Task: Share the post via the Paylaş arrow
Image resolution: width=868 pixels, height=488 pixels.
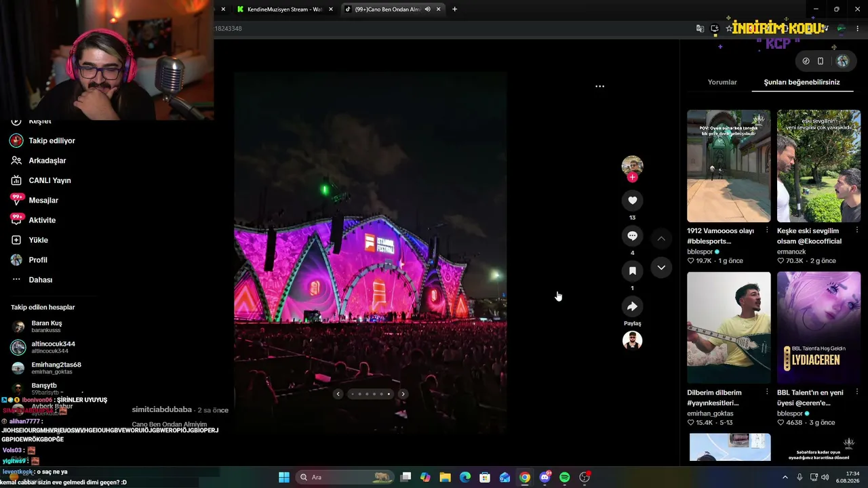Action: tap(632, 306)
